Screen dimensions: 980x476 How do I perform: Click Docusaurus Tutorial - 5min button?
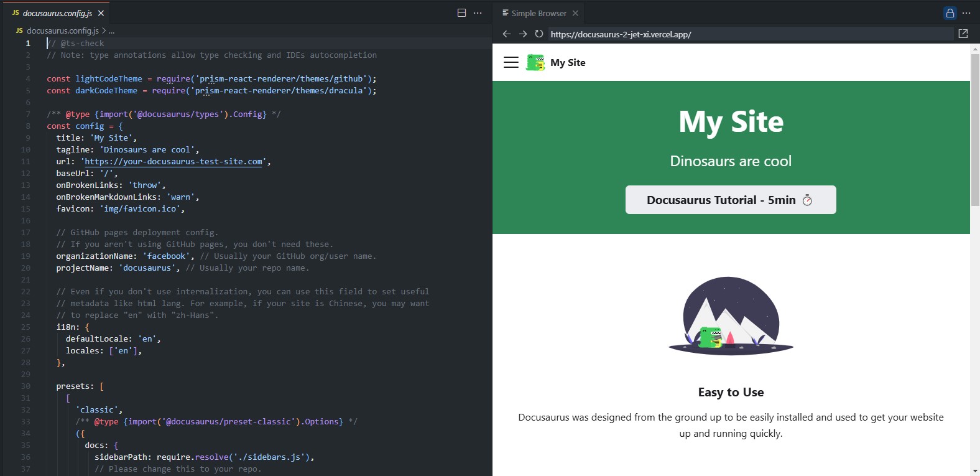[731, 200]
